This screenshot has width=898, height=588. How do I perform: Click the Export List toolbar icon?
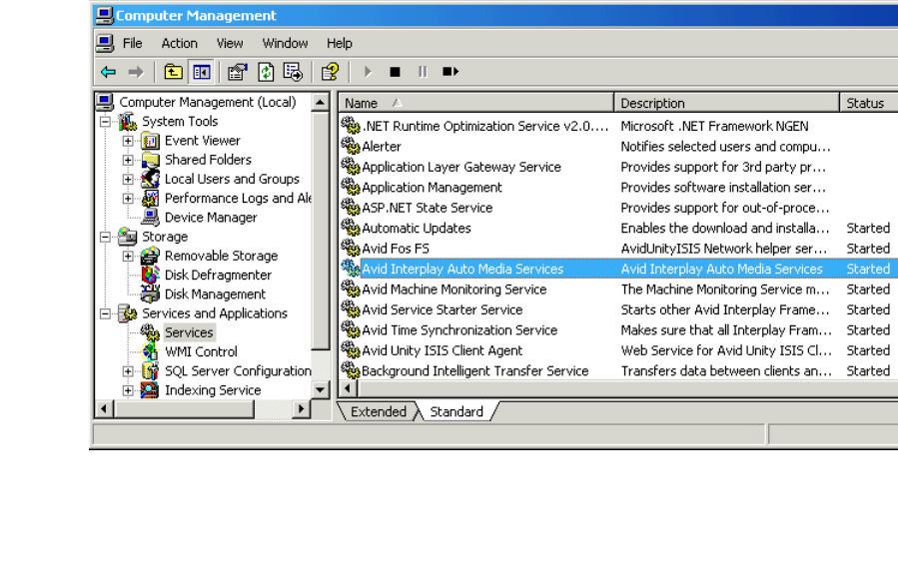click(293, 72)
